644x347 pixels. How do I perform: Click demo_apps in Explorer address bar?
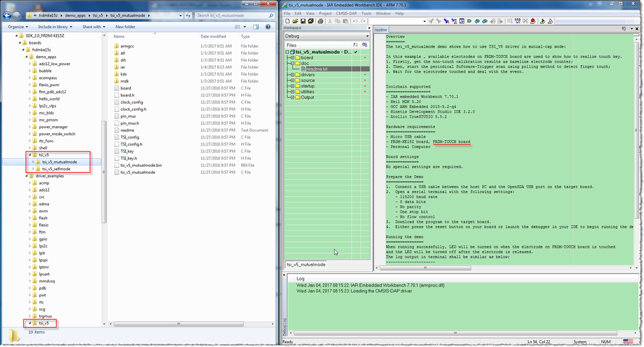(x=75, y=15)
